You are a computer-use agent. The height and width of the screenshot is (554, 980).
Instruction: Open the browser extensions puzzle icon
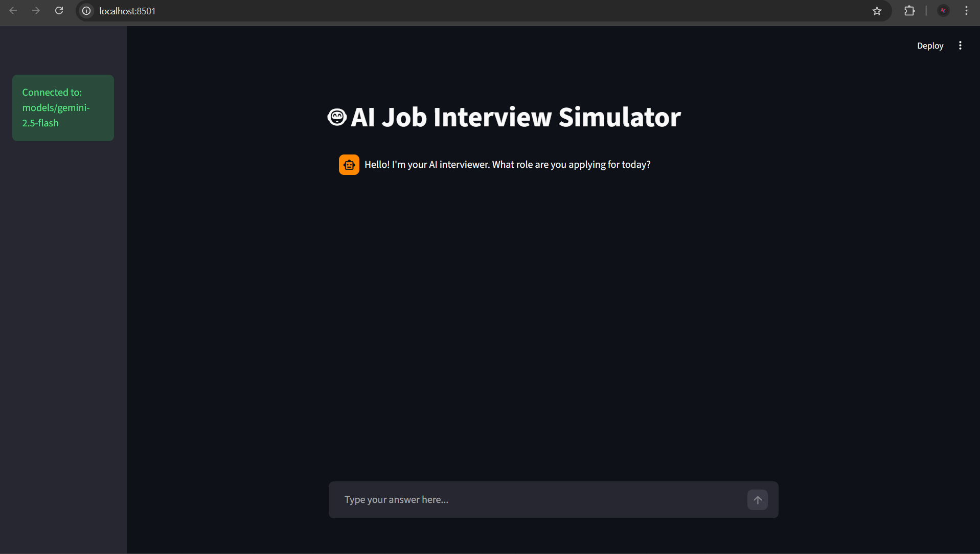tap(909, 11)
